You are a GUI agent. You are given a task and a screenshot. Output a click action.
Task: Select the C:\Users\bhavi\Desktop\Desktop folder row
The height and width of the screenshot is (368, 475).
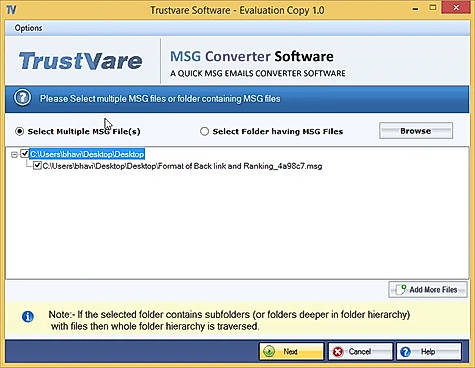pos(87,154)
